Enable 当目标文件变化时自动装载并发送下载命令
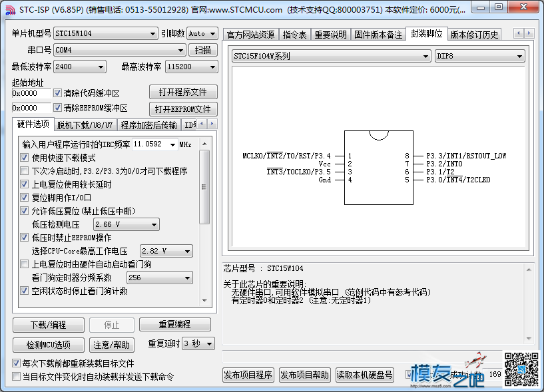 click(16, 377)
